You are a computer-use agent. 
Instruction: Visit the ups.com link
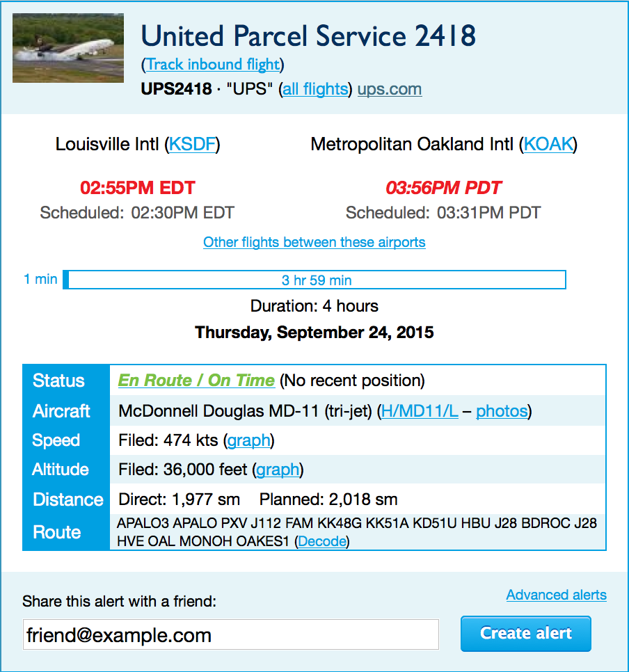pyautogui.click(x=390, y=89)
